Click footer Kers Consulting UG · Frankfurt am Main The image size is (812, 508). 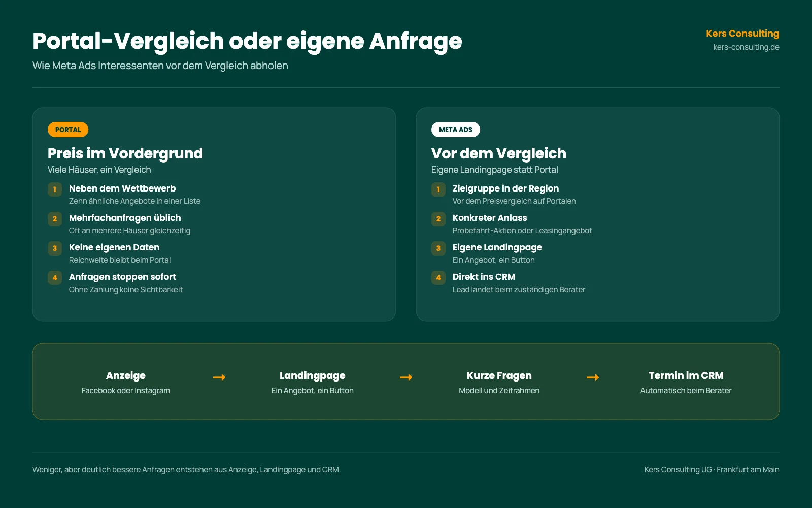click(x=712, y=470)
